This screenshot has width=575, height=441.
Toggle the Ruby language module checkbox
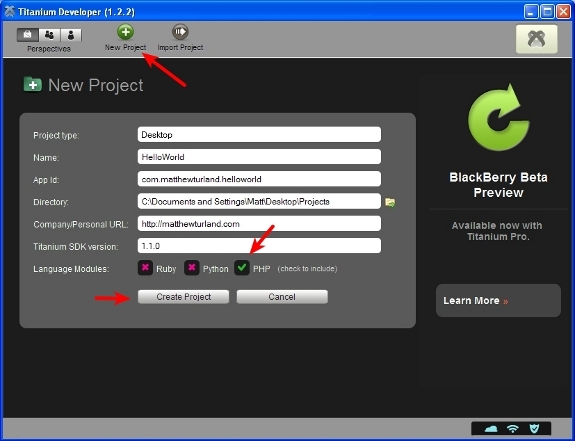click(x=145, y=268)
